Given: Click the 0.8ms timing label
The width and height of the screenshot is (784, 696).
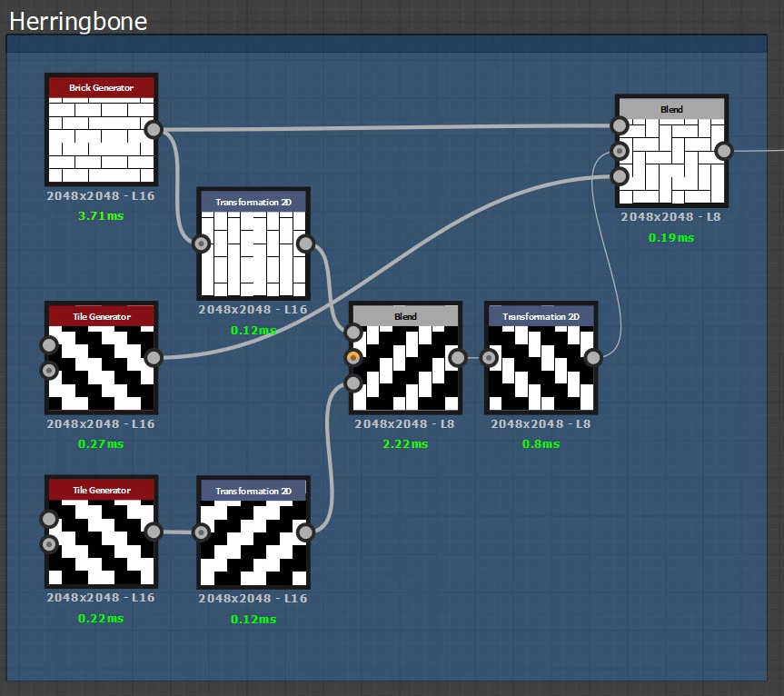Looking at the screenshot, I should pyautogui.click(x=541, y=443).
